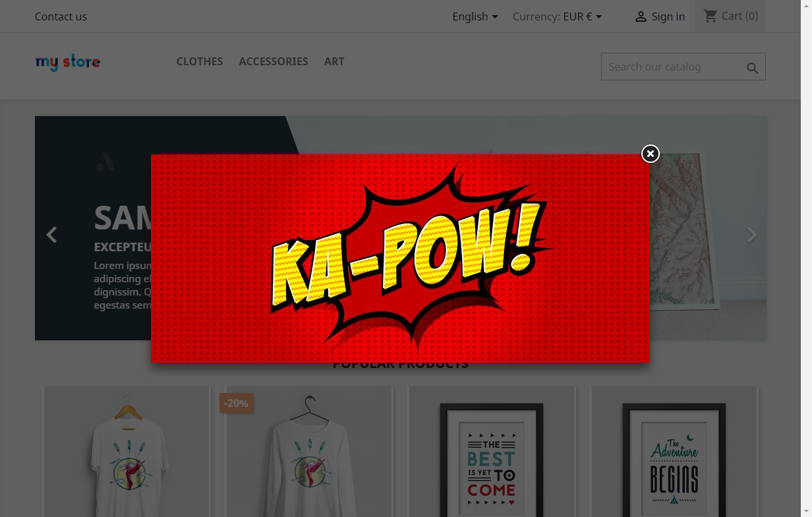
Task: Follow the Contact us link
Action: [61, 16]
